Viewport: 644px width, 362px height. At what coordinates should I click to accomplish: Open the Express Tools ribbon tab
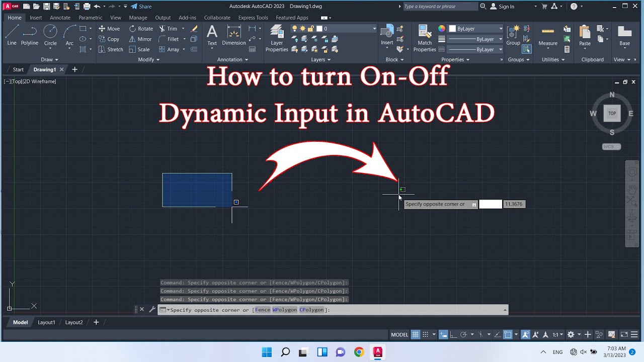coord(253,18)
